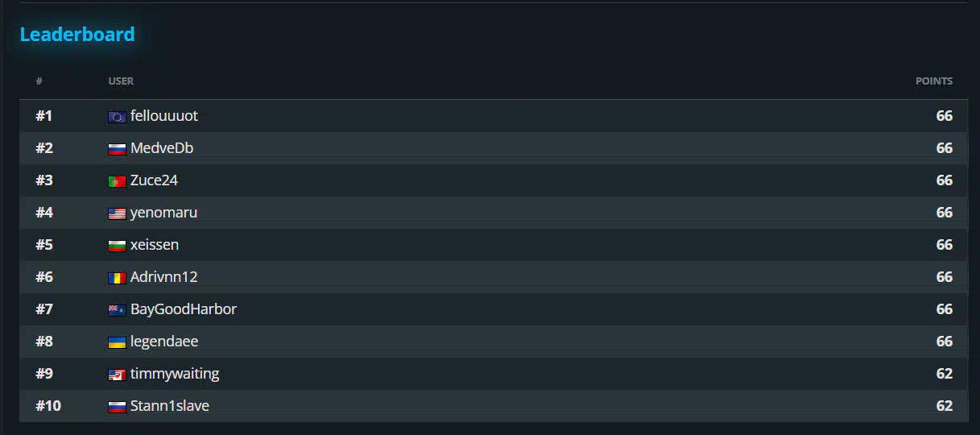Click the Russian flag next to MedveDb
This screenshot has height=435, width=980.
117,149
